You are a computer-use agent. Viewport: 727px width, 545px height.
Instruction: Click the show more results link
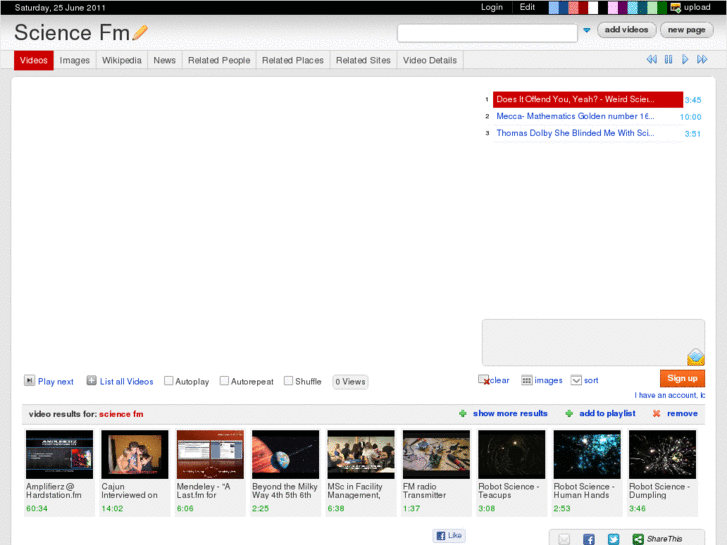point(510,413)
